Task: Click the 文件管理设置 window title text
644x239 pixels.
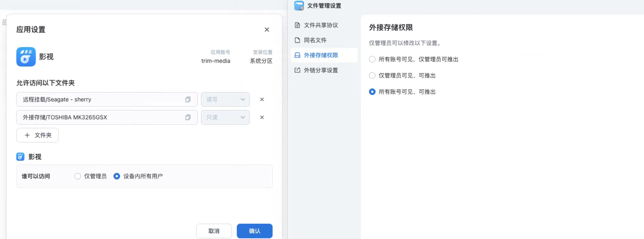Action: tap(324, 6)
